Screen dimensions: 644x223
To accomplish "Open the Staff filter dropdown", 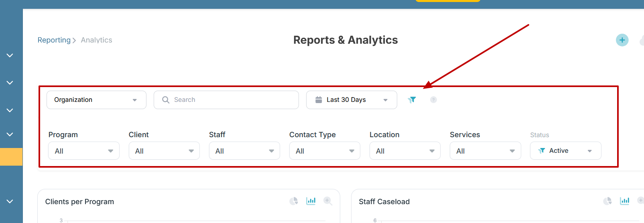I will coord(244,151).
